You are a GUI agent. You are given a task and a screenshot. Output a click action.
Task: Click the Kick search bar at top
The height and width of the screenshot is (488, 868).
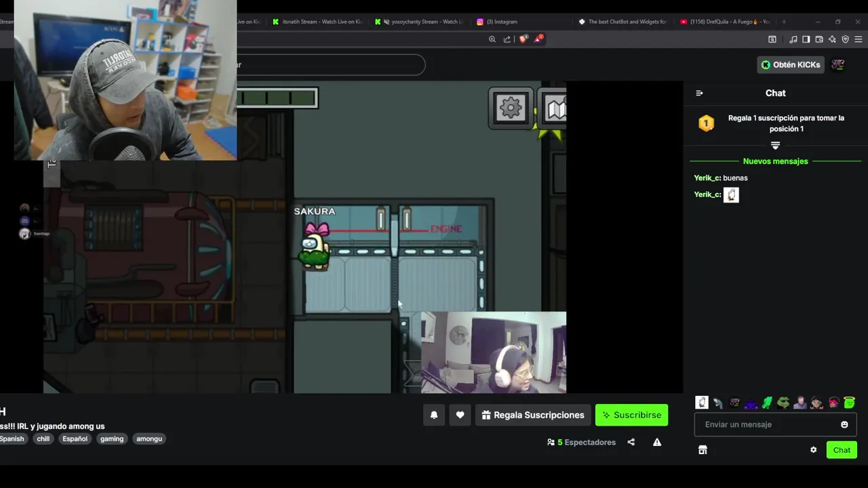point(331,65)
